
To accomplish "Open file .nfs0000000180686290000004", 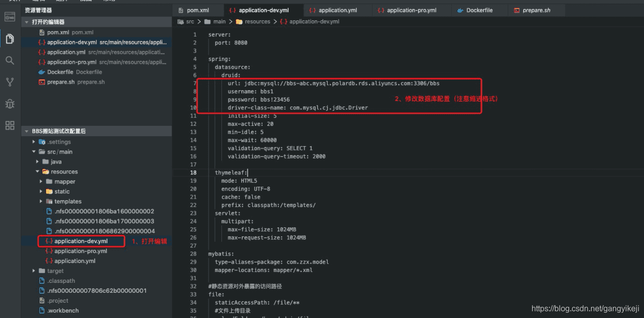I will [x=97, y=231].
